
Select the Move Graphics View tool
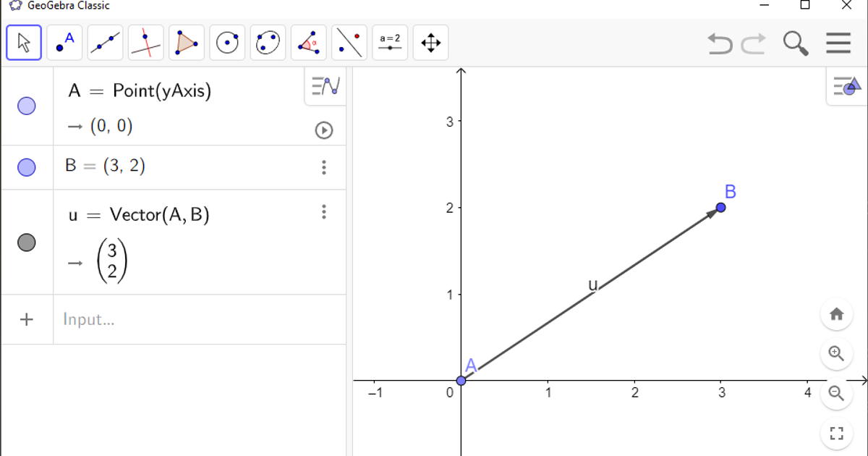click(x=430, y=43)
